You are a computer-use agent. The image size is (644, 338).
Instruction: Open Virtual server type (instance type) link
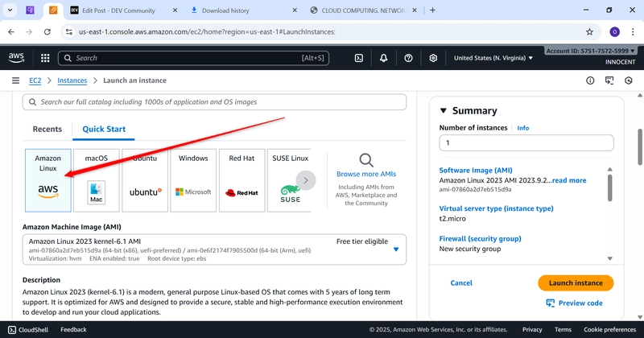point(496,208)
